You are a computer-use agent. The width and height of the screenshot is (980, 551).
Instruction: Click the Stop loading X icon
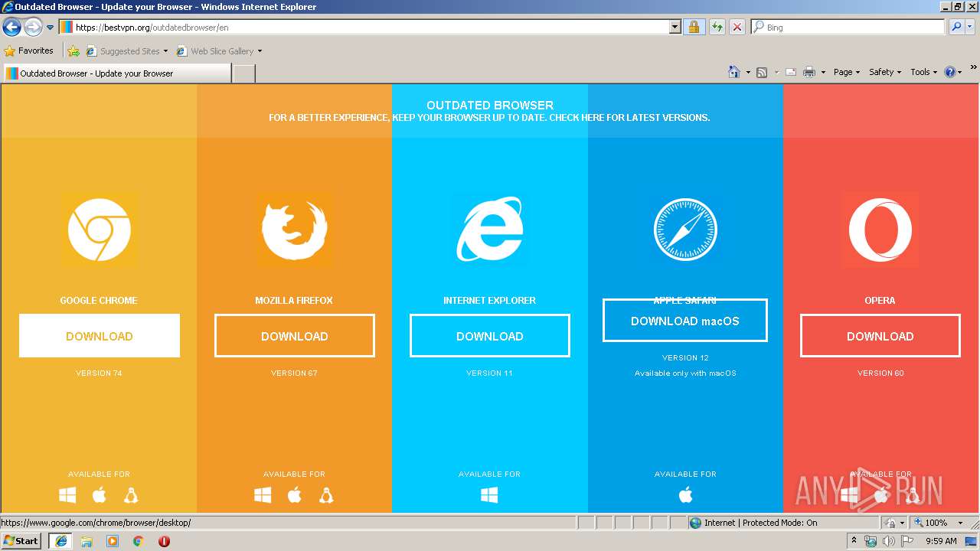737,27
